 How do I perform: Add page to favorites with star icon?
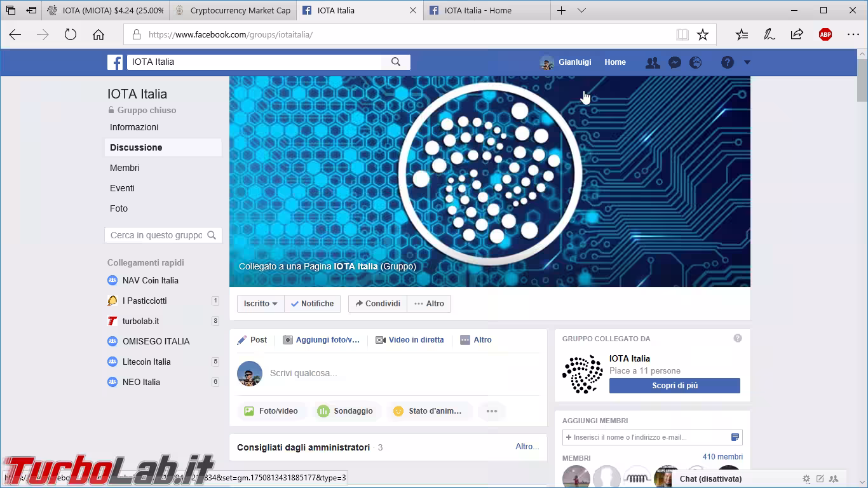coord(702,35)
